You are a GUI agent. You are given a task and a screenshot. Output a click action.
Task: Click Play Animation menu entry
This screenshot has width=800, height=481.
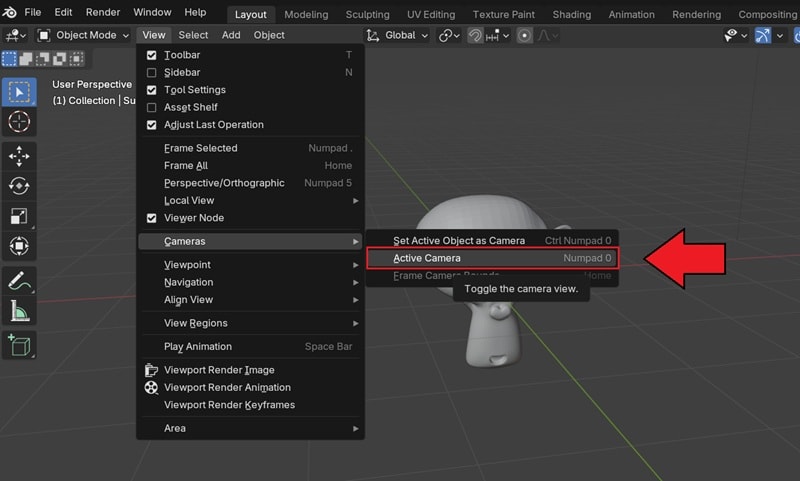point(250,347)
